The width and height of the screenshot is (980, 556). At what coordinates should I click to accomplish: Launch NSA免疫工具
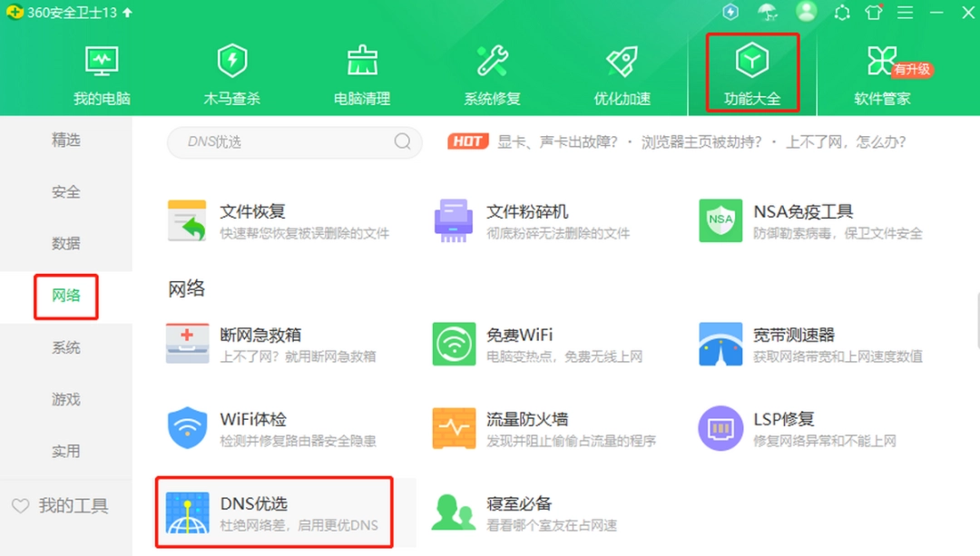click(810, 220)
